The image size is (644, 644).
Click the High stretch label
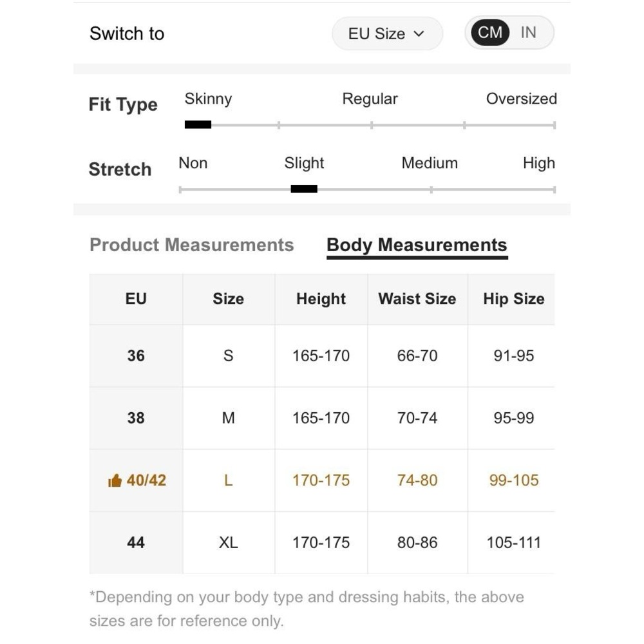[538, 163]
